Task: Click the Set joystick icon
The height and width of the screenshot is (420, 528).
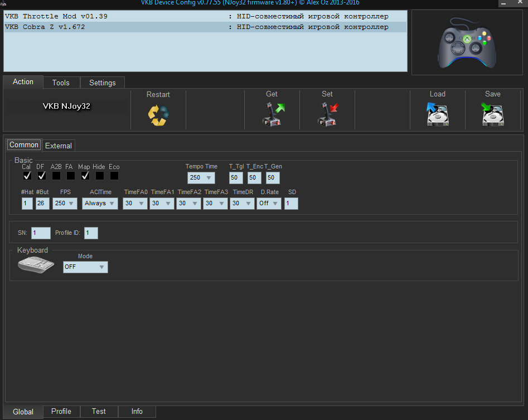Action: click(328, 114)
